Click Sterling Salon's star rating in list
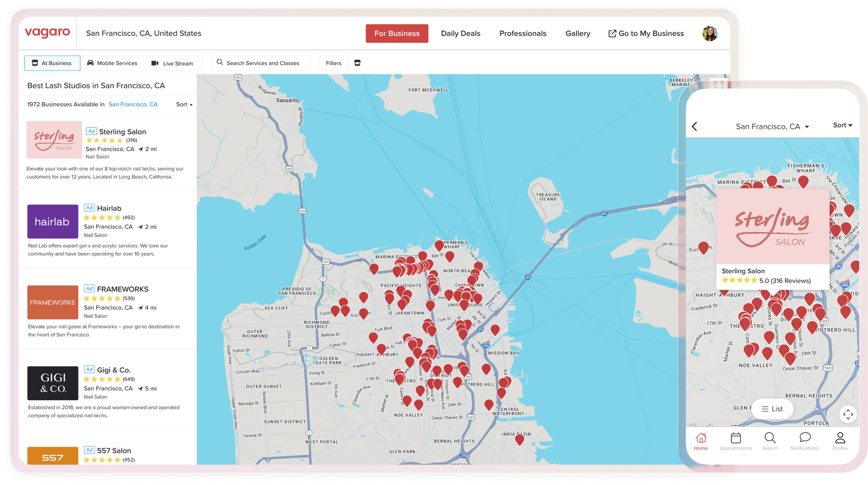Viewport: 868px width, 485px height. (x=104, y=140)
